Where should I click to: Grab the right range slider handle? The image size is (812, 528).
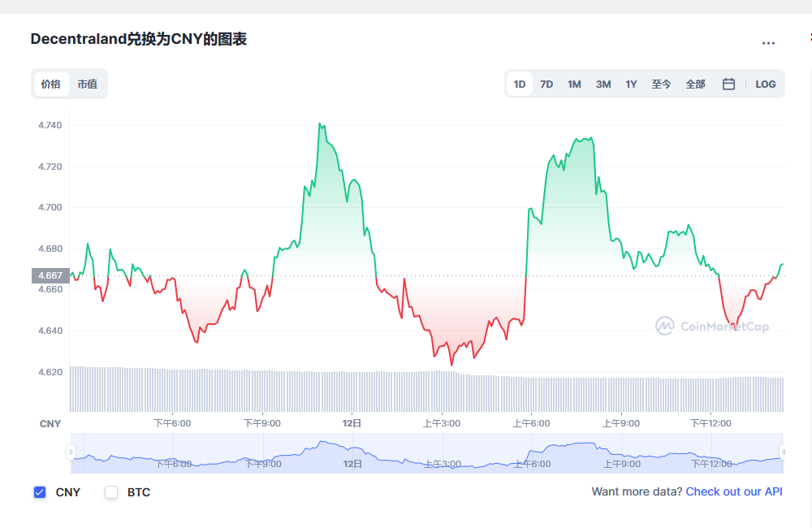pos(784,452)
